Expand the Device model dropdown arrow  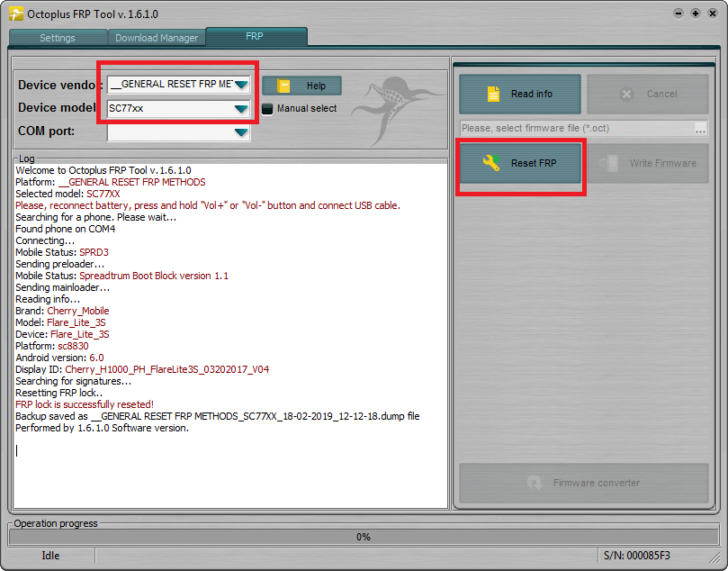[x=241, y=109]
